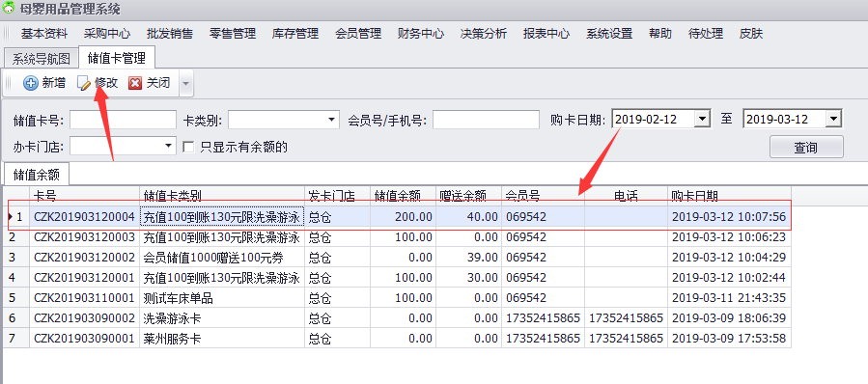
Task: Select card CZK201903090001 cell
Action: click(x=84, y=338)
